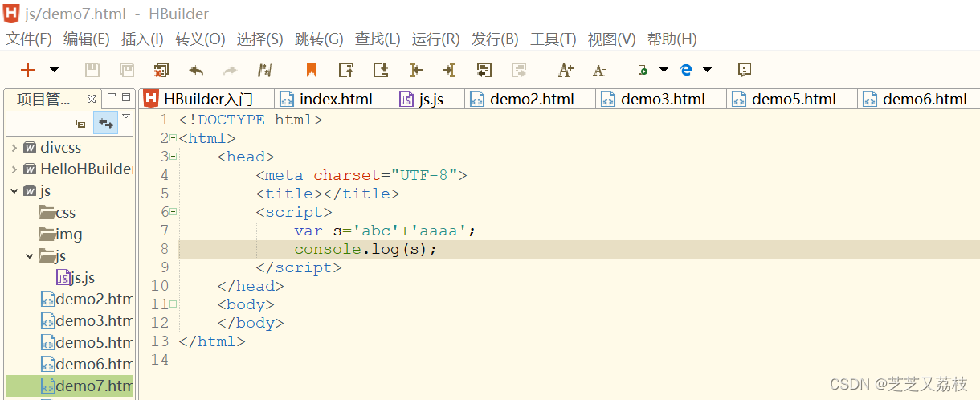Expand the HelloHBuilder project
This screenshot has height=400, width=980.
[x=14, y=169]
